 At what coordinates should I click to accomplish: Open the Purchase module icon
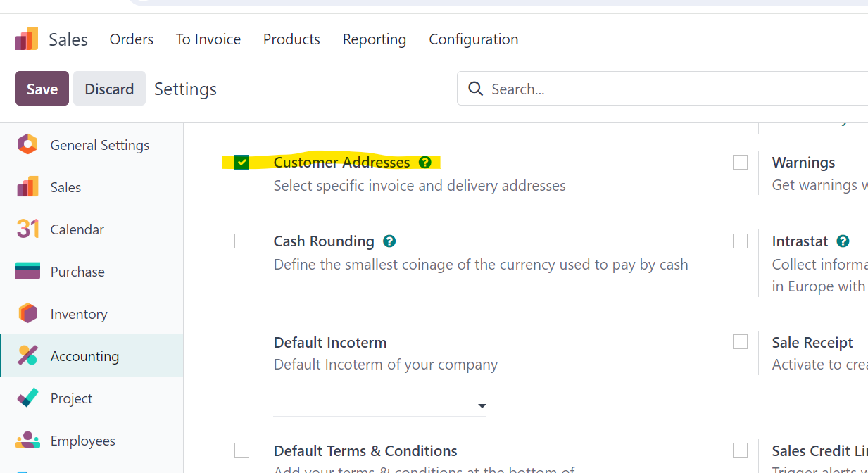click(x=27, y=272)
